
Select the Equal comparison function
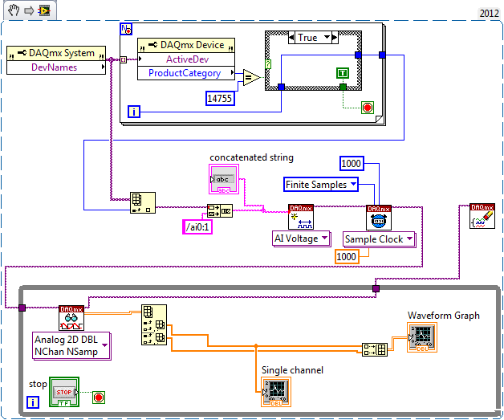tap(251, 78)
